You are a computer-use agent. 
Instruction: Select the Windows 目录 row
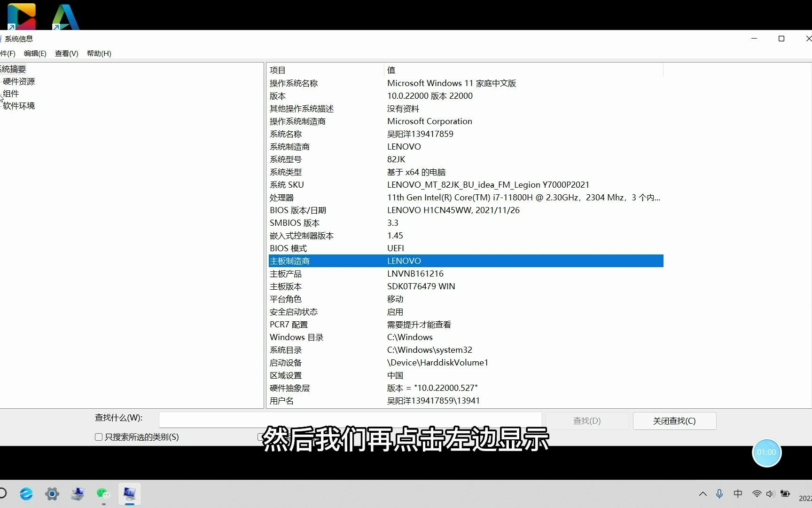coord(466,337)
